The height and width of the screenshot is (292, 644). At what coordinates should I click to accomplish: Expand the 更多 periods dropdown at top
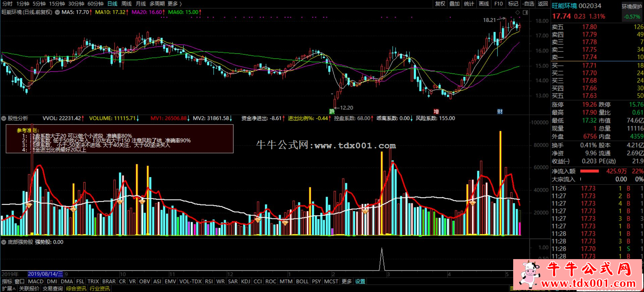point(175,4)
